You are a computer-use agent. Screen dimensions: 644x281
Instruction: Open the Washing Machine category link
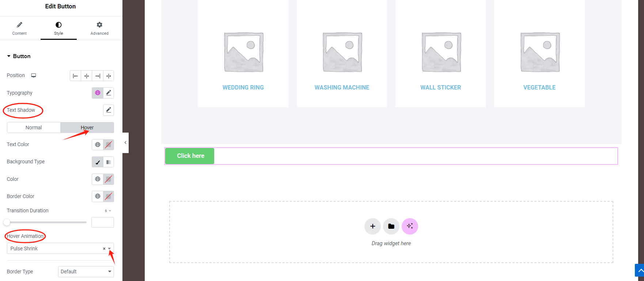coord(342,88)
